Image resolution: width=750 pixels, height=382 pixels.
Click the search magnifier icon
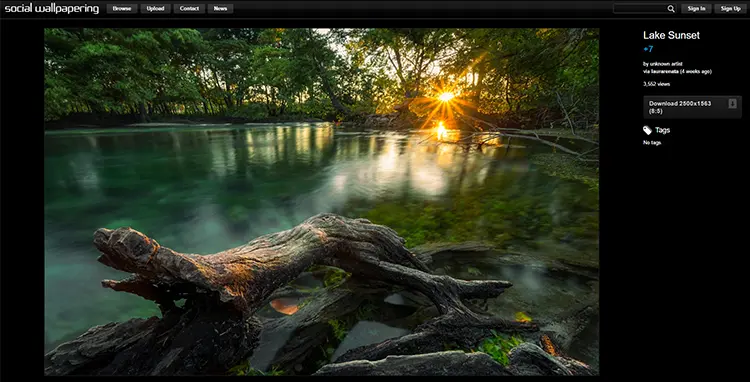pos(671,9)
